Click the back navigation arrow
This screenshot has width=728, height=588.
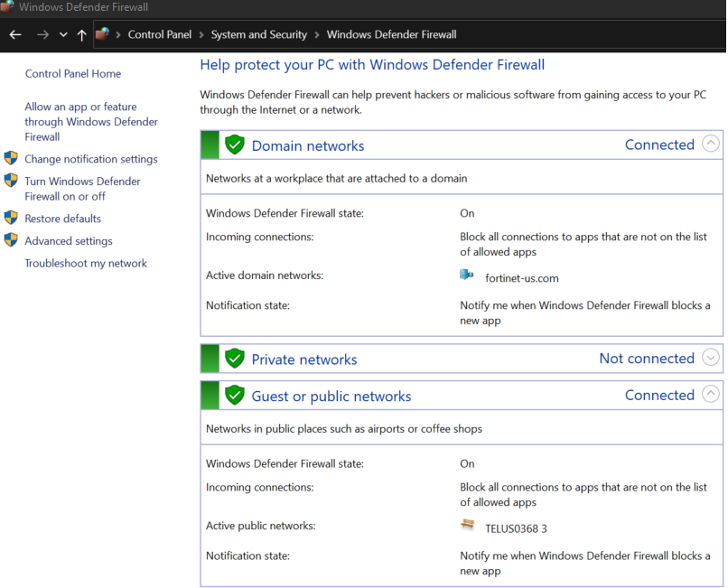(14, 34)
